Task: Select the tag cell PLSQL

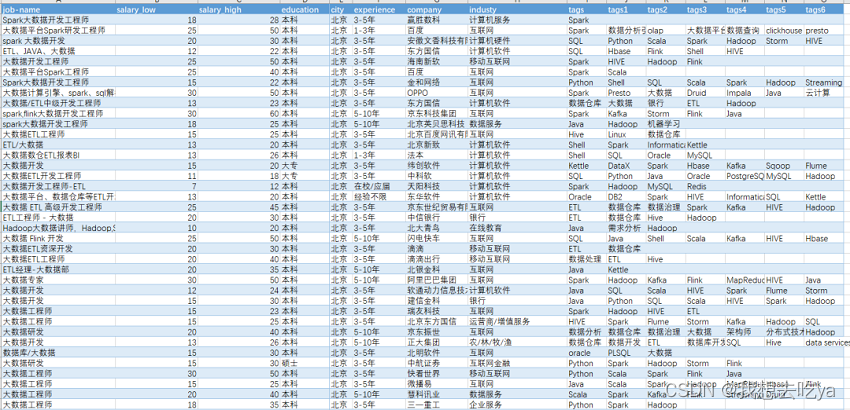Action: tap(626, 353)
